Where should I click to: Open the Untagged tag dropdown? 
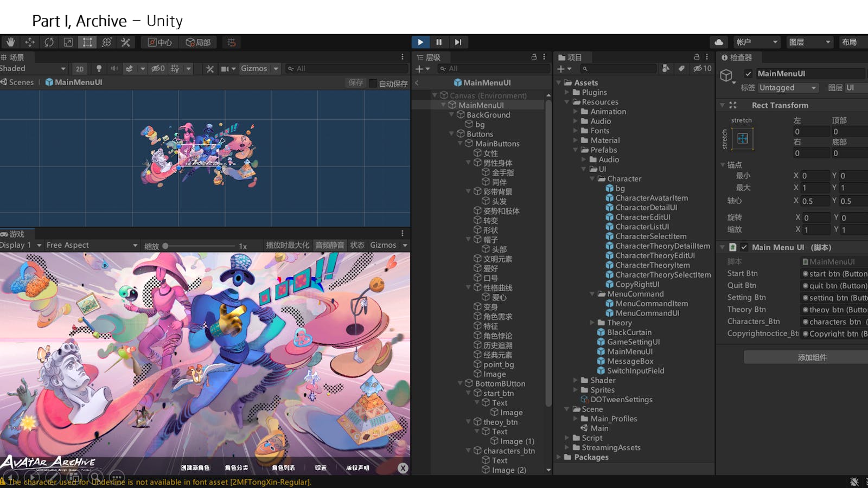click(x=788, y=88)
